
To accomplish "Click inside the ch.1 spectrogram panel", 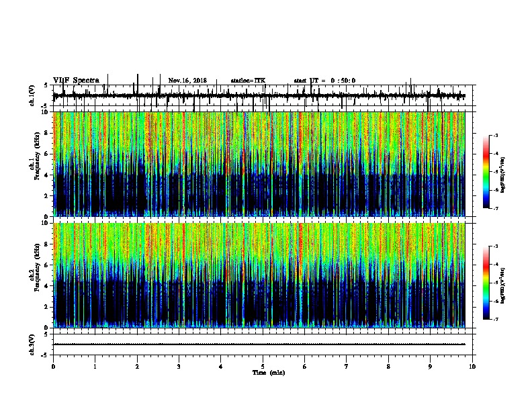I will [259, 164].
